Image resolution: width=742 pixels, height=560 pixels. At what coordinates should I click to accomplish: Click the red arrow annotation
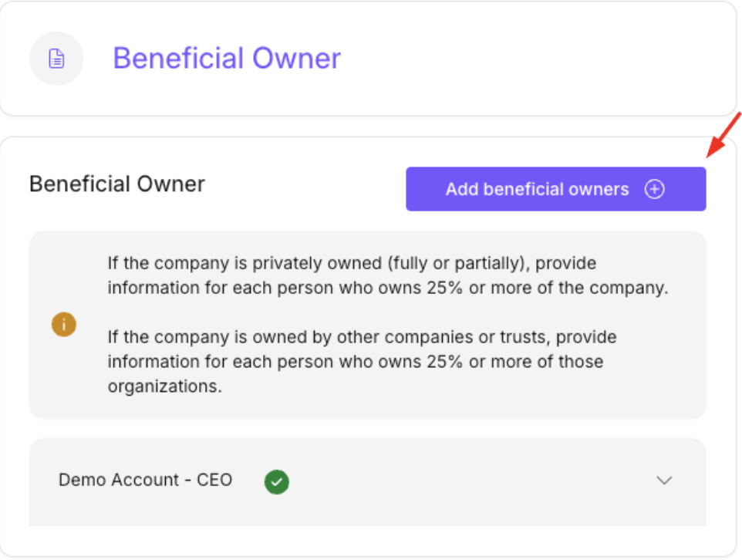coord(724,133)
